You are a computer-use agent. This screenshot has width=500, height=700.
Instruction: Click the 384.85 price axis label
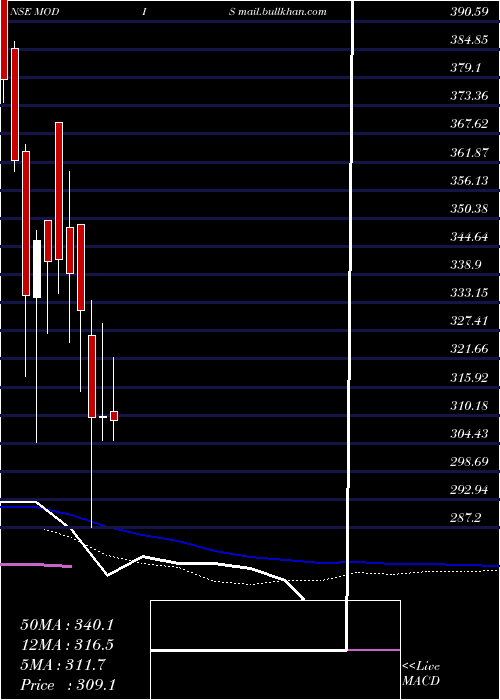(x=469, y=40)
